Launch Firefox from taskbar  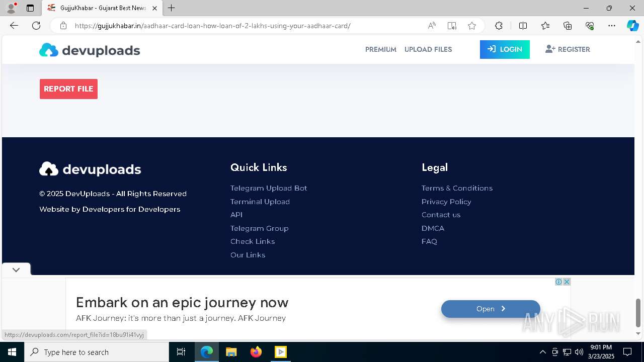256,352
